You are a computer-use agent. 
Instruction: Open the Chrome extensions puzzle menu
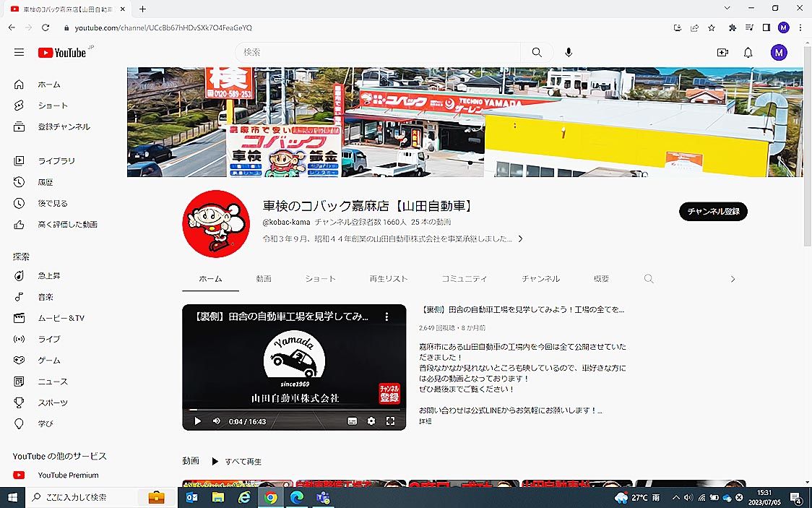(x=733, y=28)
